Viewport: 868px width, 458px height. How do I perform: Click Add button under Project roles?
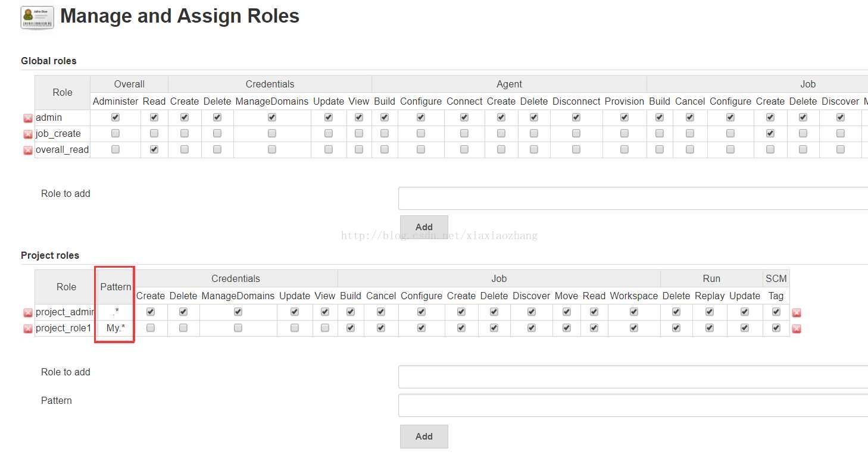(424, 436)
